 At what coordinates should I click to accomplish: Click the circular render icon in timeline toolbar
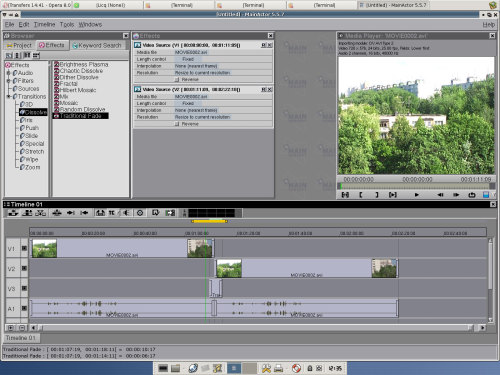[x=140, y=213]
